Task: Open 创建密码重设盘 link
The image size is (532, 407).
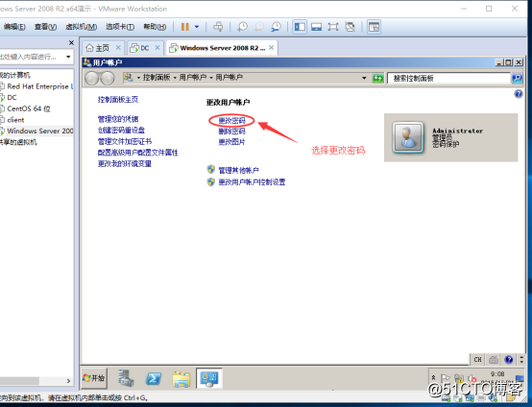Action: click(x=121, y=131)
